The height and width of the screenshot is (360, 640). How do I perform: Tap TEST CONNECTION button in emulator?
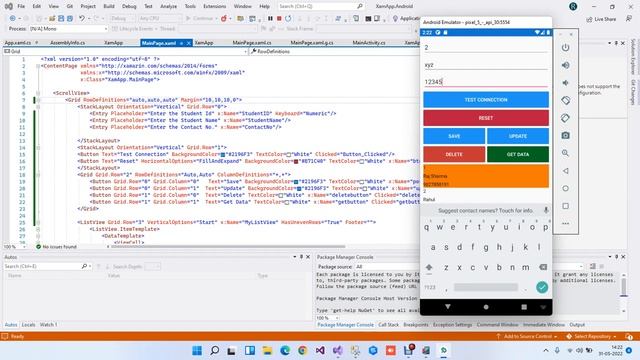tap(486, 100)
